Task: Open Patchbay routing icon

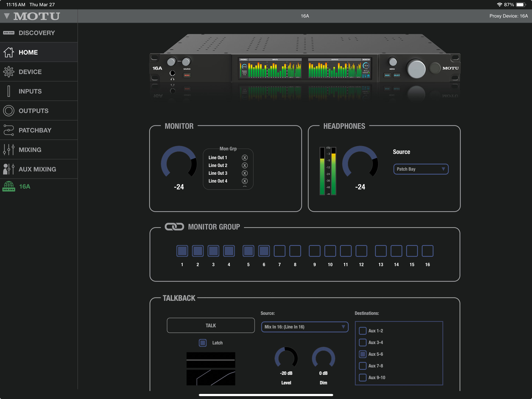Action: point(9,130)
